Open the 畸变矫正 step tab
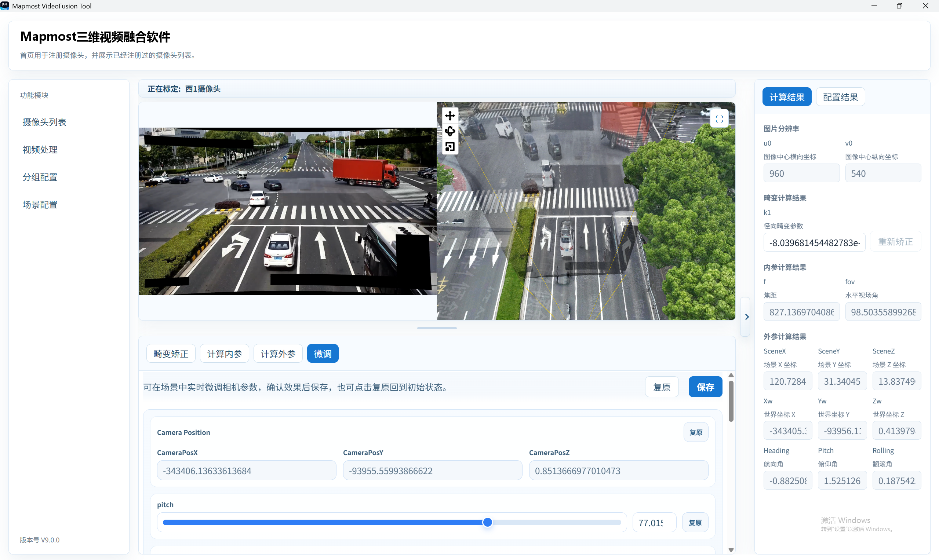The image size is (939, 560). [171, 354]
